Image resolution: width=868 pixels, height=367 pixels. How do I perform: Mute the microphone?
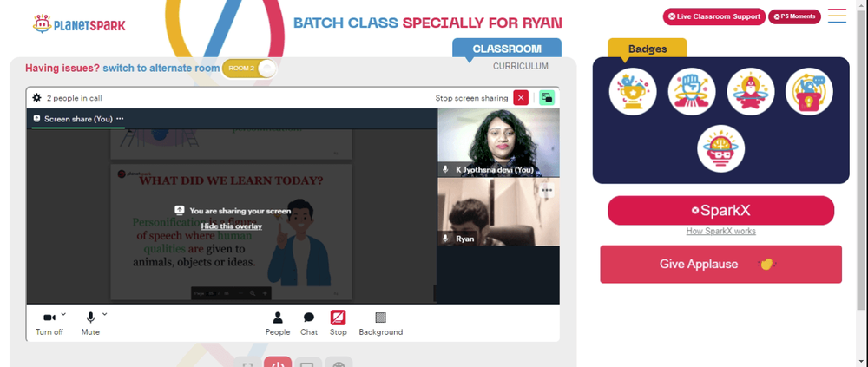click(90, 324)
